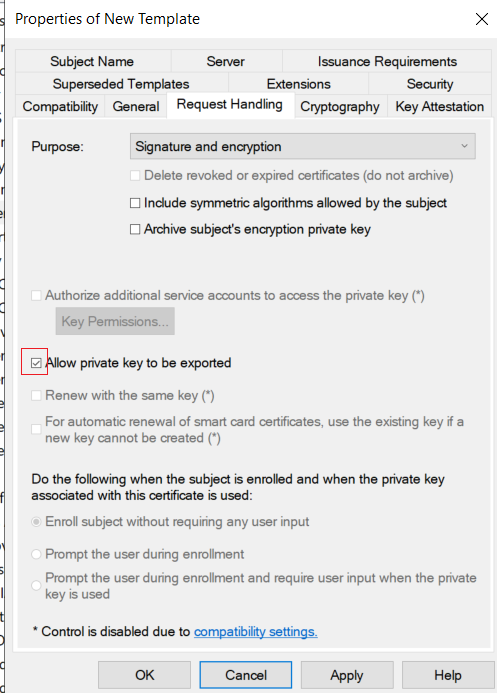
Task: Switch to the Subject Name tab
Action: [x=92, y=61]
